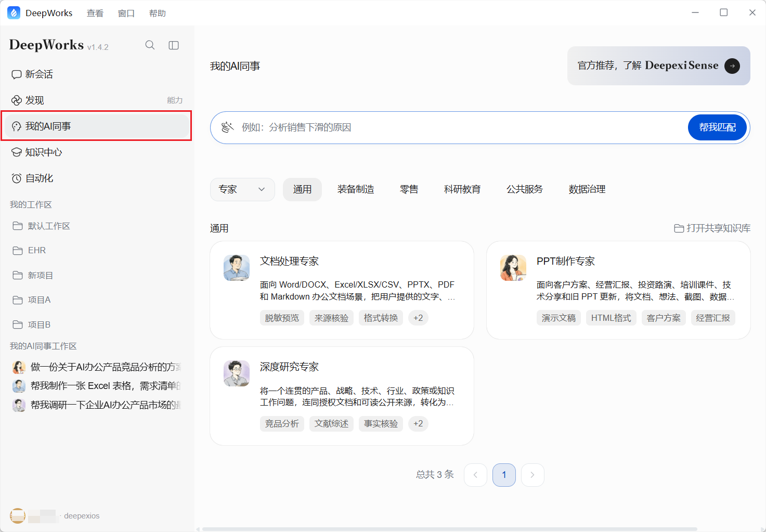Open the PPT制作专家 card title
This screenshot has width=766, height=532.
[566, 261]
